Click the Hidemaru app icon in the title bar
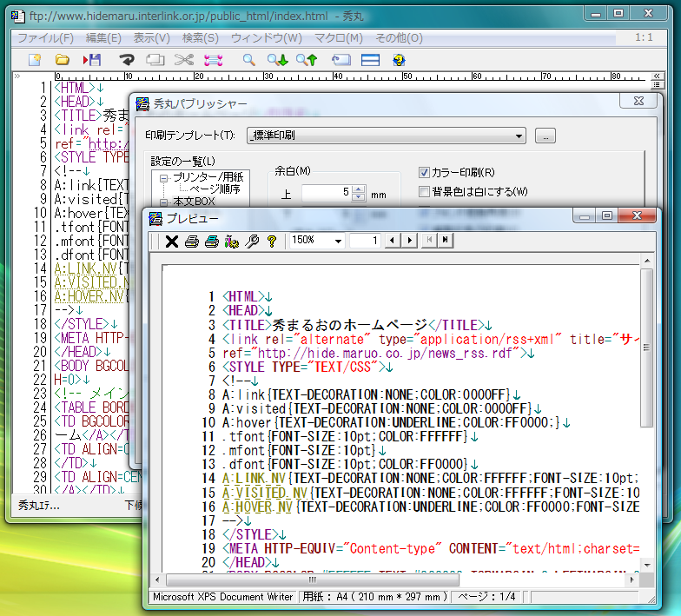 pos(17,16)
